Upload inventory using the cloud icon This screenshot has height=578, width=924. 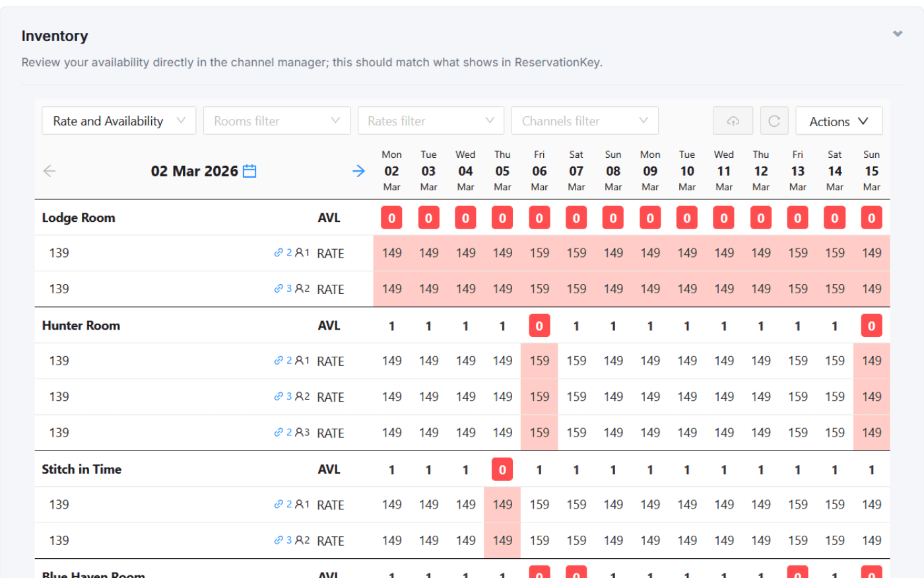tap(733, 121)
